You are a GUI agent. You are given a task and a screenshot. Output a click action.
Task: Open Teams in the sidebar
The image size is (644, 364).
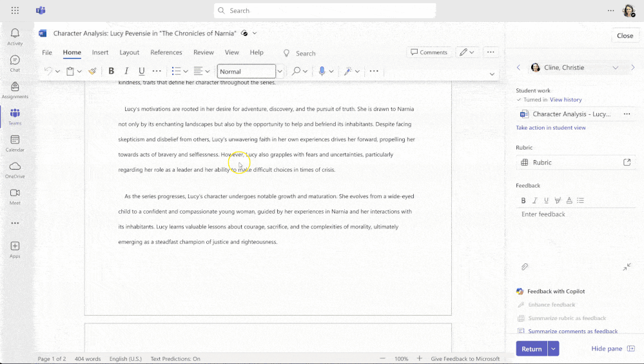click(15, 116)
